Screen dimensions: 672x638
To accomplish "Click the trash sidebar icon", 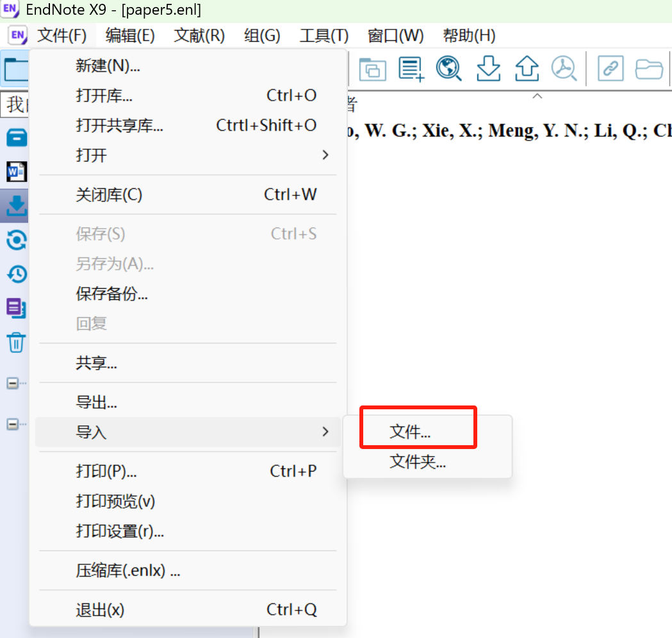I will coord(16,342).
